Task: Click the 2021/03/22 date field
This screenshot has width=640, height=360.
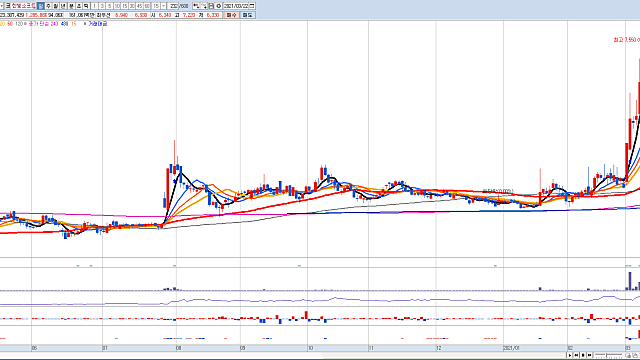Action: click(236, 6)
